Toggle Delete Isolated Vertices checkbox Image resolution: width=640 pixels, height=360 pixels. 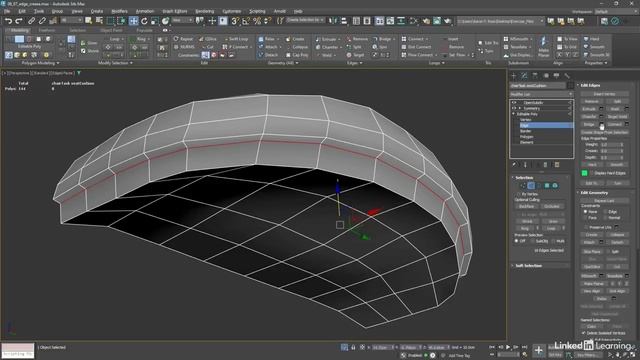[x=584, y=333]
